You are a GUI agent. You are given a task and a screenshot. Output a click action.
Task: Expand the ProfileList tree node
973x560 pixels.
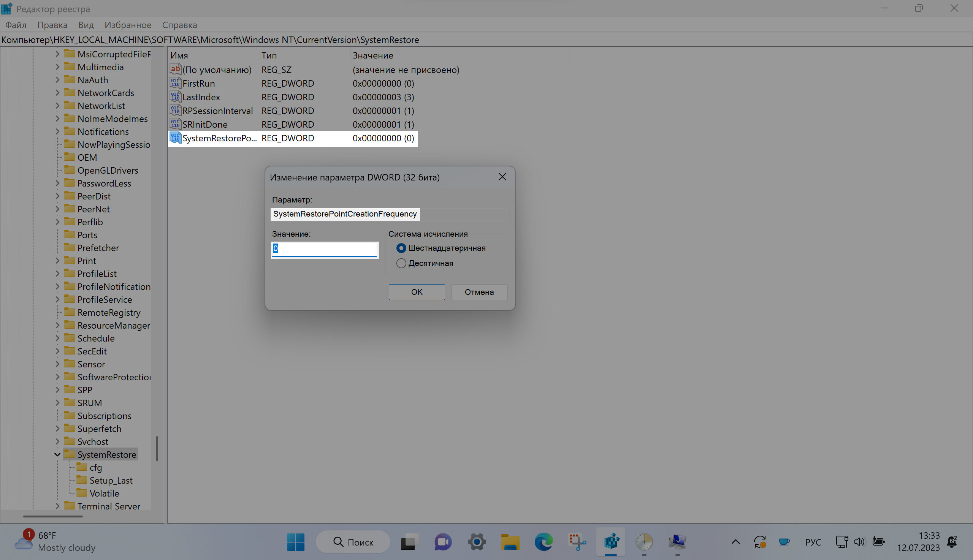(x=57, y=274)
